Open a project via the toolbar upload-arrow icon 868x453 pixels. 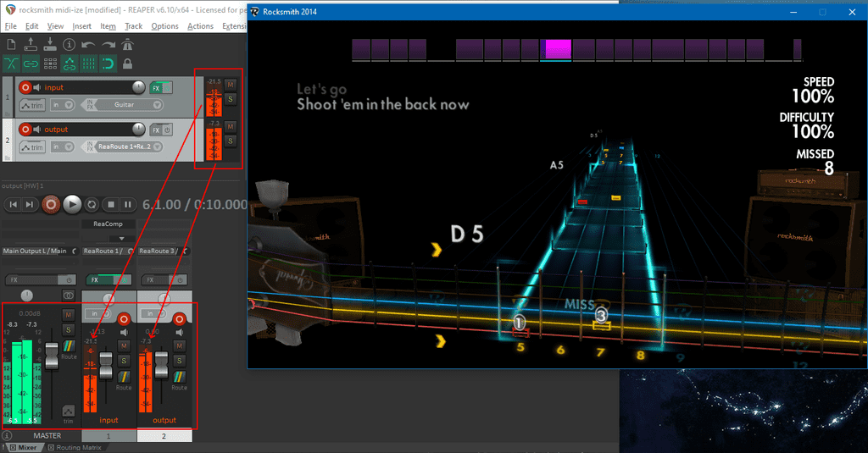(31, 44)
